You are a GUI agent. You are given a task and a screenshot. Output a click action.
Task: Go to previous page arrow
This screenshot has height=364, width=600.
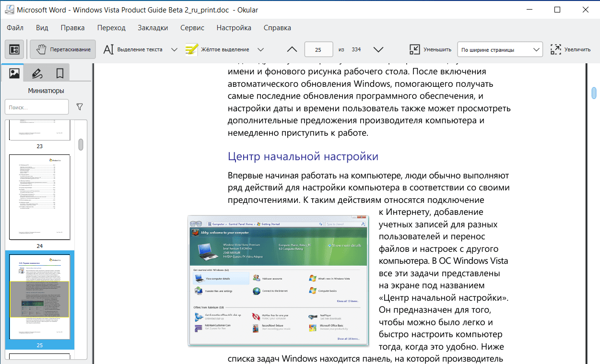click(x=292, y=49)
